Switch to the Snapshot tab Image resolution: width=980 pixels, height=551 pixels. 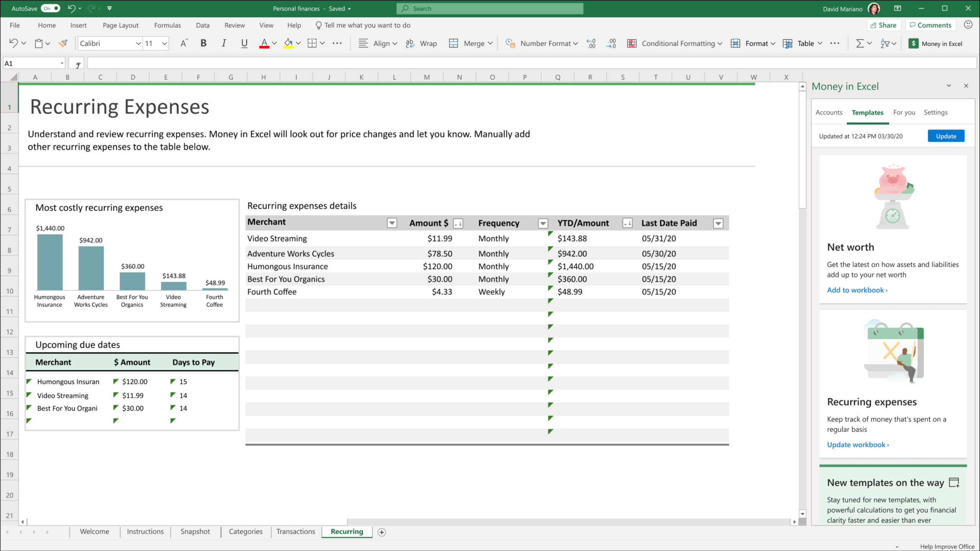[194, 531]
